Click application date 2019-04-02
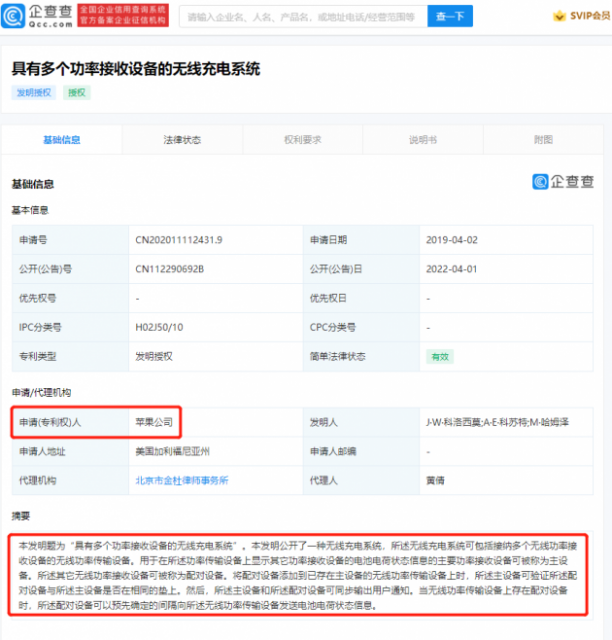The image size is (612, 640). (452, 240)
